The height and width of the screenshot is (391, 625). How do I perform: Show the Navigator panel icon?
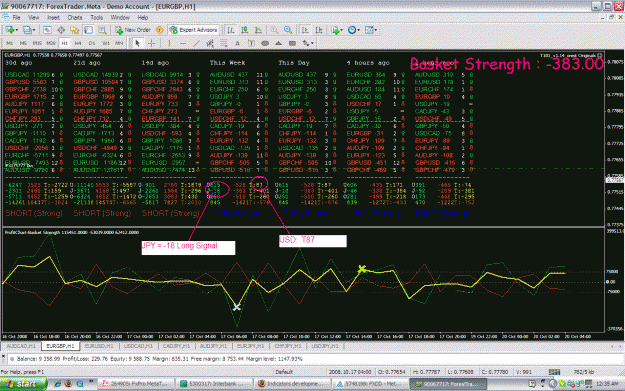[x=75, y=30]
